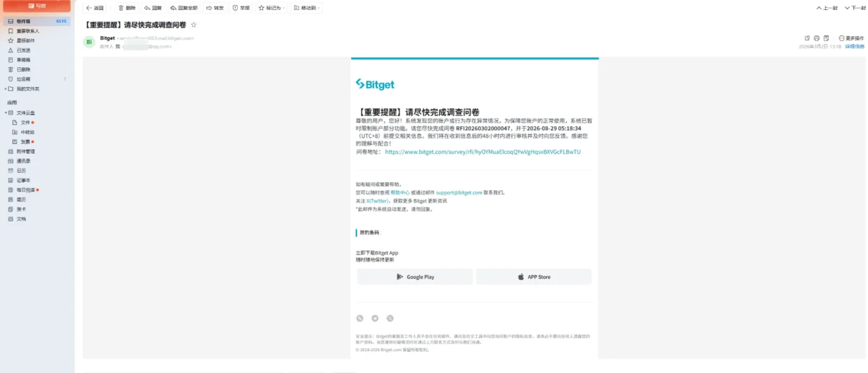Click the 防钓鱼码 label
Screen dimensions: 868x373
click(368, 233)
